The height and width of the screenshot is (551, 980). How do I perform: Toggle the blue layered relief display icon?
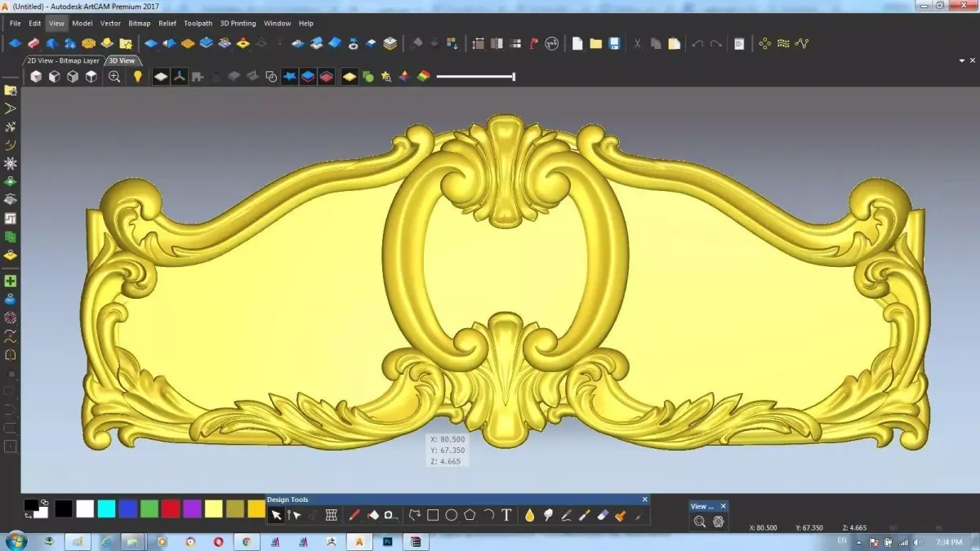click(x=307, y=77)
